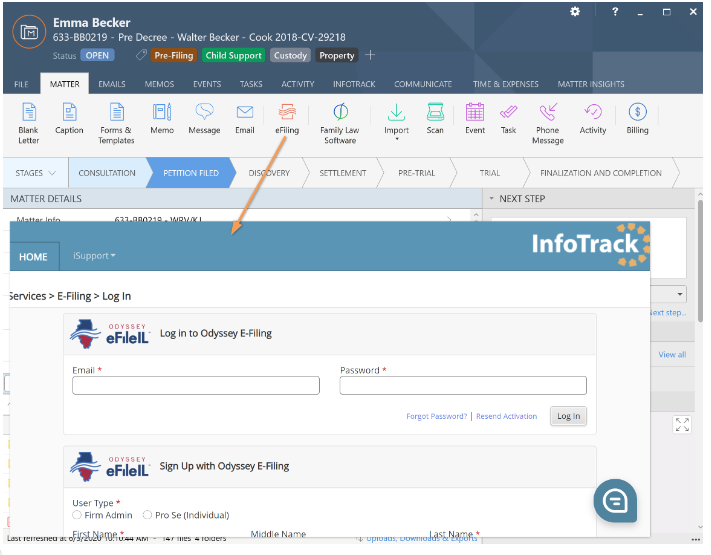Compose a new Email
The width and height of the screenshot is (711, 555).
[245, 119]
